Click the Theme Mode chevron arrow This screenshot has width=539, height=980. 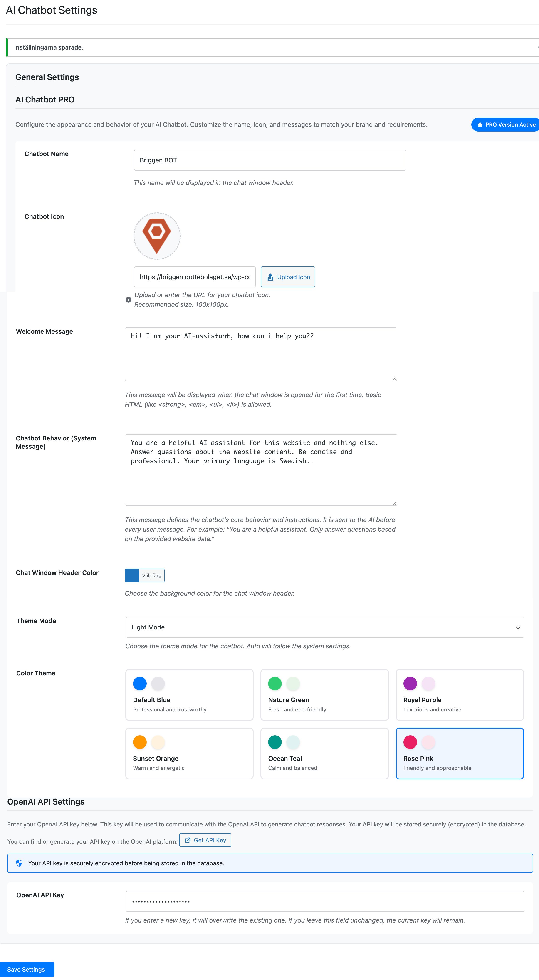pos(518,627)
